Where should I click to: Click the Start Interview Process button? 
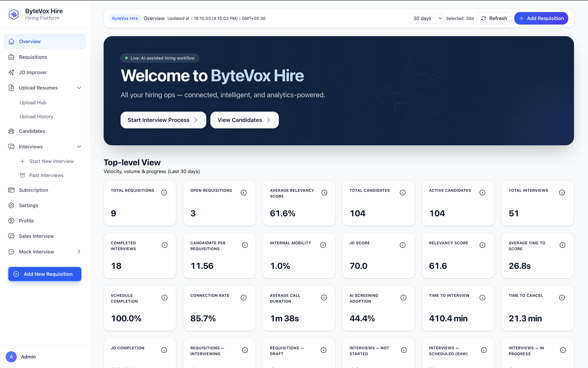(x=163, y=120)
